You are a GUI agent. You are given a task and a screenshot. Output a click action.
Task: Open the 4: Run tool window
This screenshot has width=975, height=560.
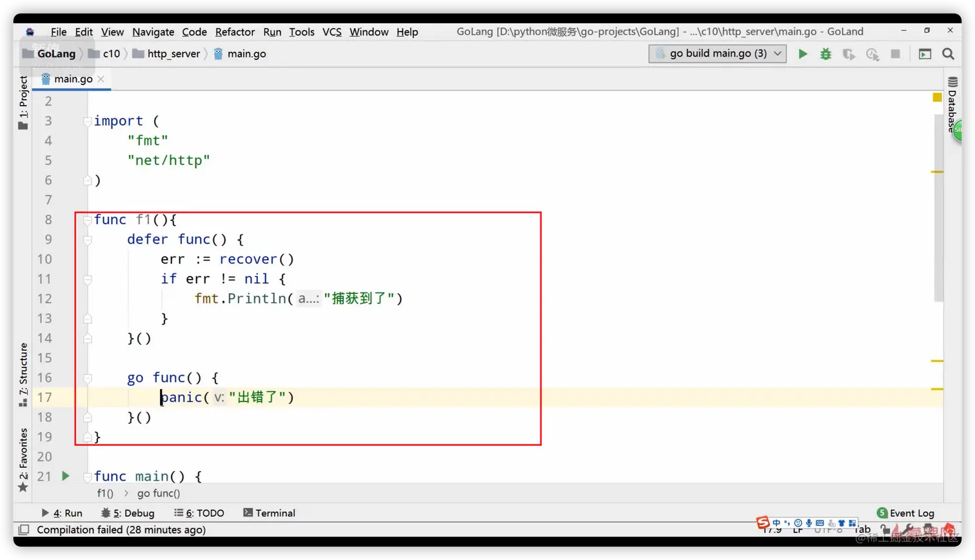(62, 513)
